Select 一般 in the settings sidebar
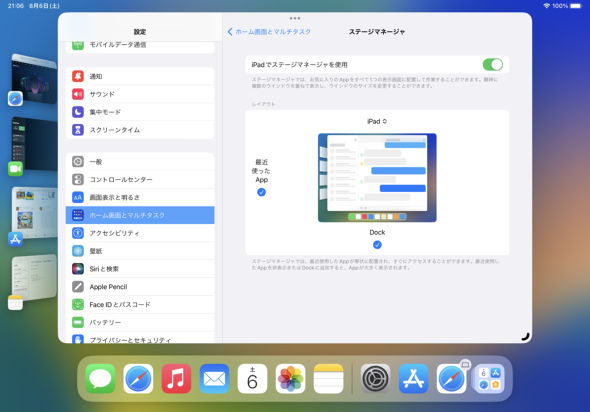Image resolution: width=590 pixels, height=412 pixels. point(140,161)
